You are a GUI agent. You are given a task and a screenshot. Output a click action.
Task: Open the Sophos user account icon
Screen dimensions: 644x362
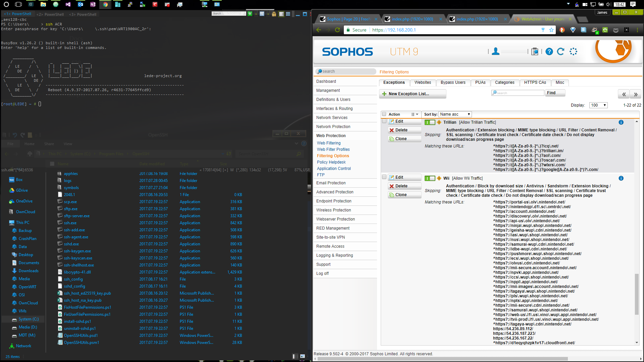tap(496, 51)
